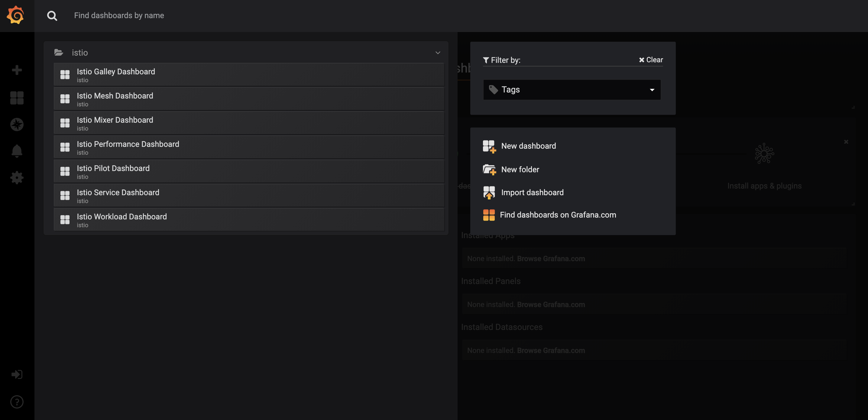Open Istio Galley Dashboard
868x420 pixels.
click(249, 74)
